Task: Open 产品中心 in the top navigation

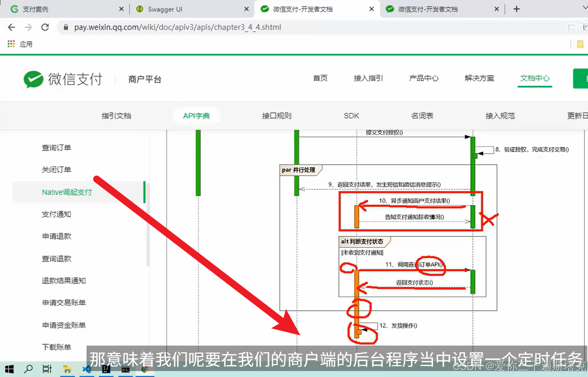Action: pos(424,78)
